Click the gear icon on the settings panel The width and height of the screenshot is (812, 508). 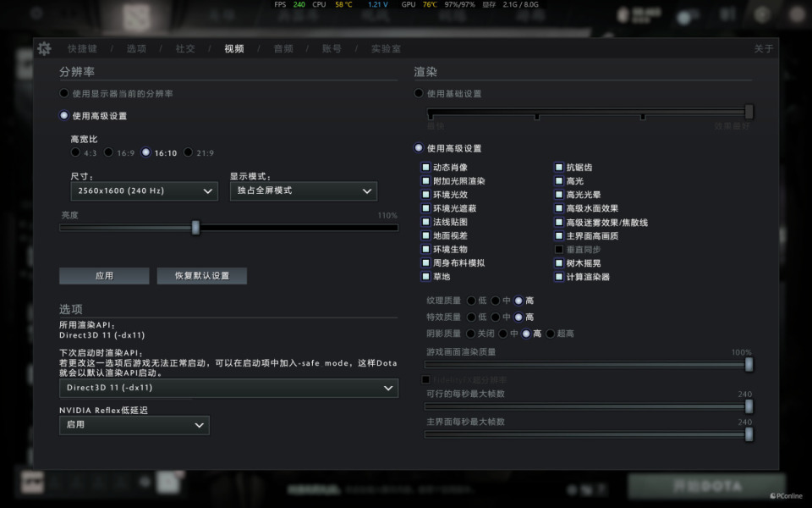click(47, 48)
